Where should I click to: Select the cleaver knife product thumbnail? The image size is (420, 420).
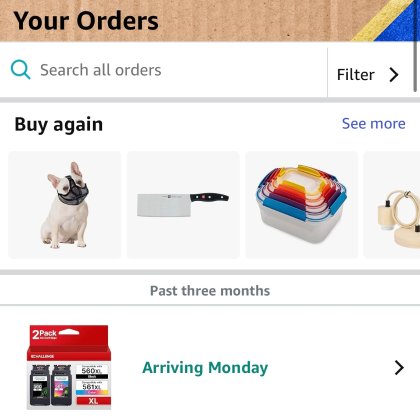pyautogui.click(x=183, y=205)
